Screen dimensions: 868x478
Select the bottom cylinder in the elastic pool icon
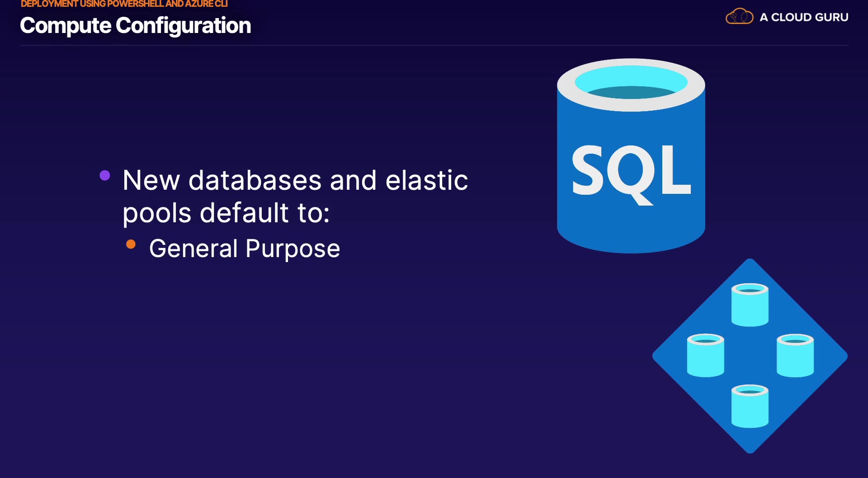[750, 406]
